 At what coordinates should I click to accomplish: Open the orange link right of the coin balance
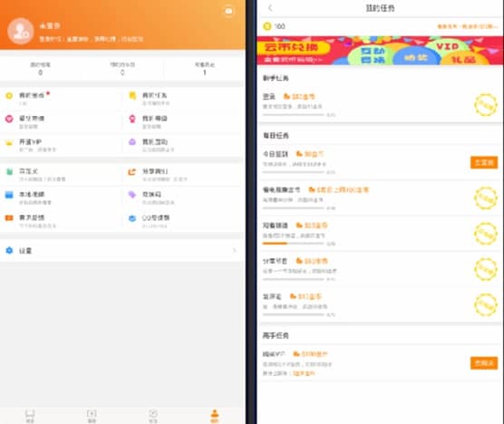click(x=468, y=26)
